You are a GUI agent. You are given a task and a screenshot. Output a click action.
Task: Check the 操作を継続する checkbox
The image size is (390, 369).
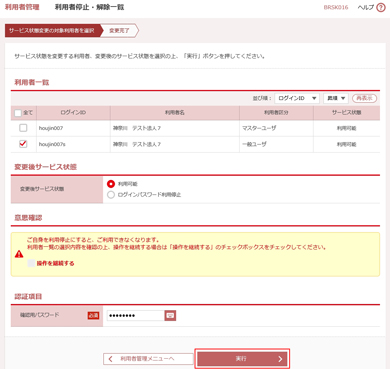coord(31,263)
